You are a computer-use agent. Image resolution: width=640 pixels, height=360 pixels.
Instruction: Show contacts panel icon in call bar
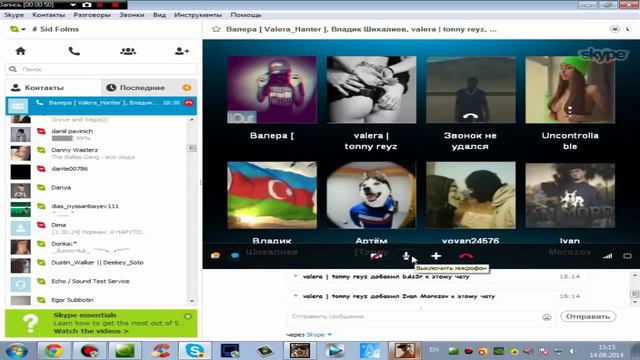coord(216,256)
